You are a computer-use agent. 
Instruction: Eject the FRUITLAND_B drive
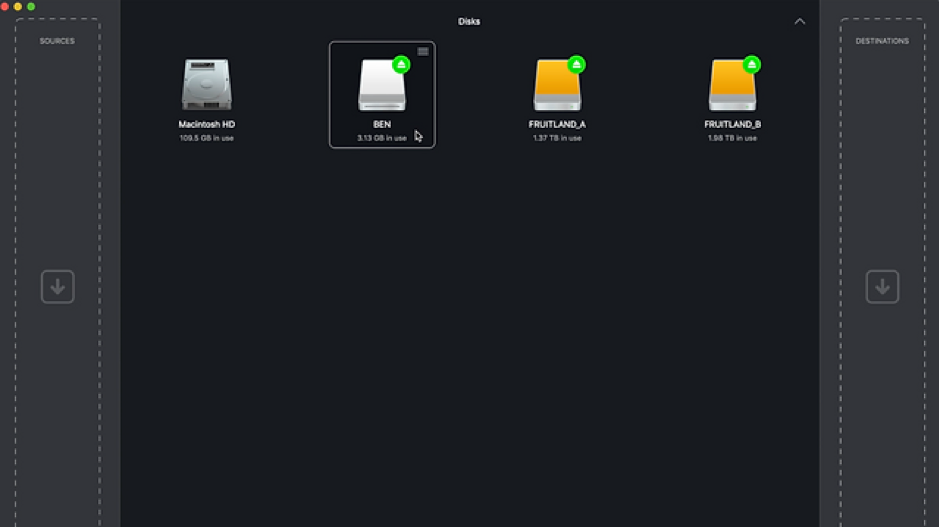751,65
